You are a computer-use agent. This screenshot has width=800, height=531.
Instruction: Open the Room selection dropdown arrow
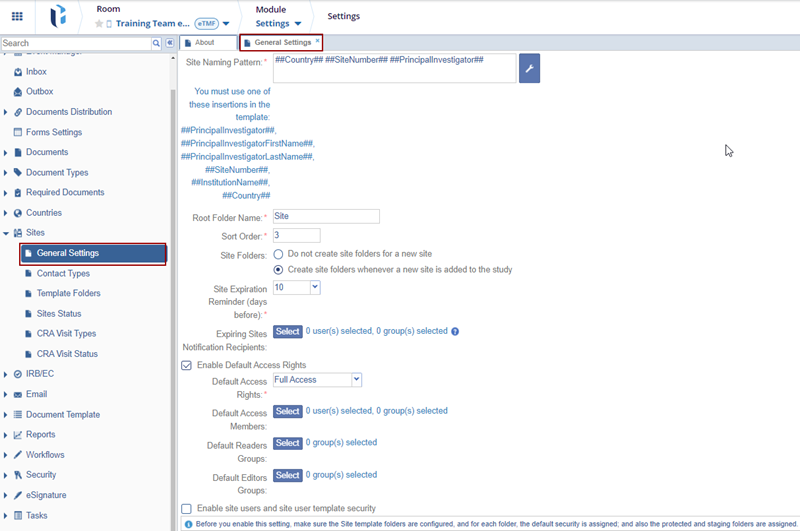pos(226,23)
